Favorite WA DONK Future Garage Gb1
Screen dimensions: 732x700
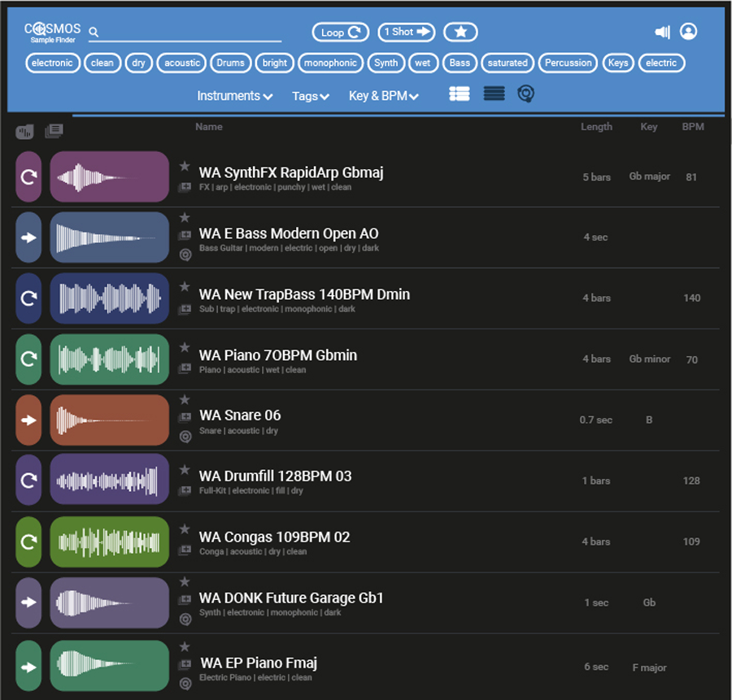(185, 581)
